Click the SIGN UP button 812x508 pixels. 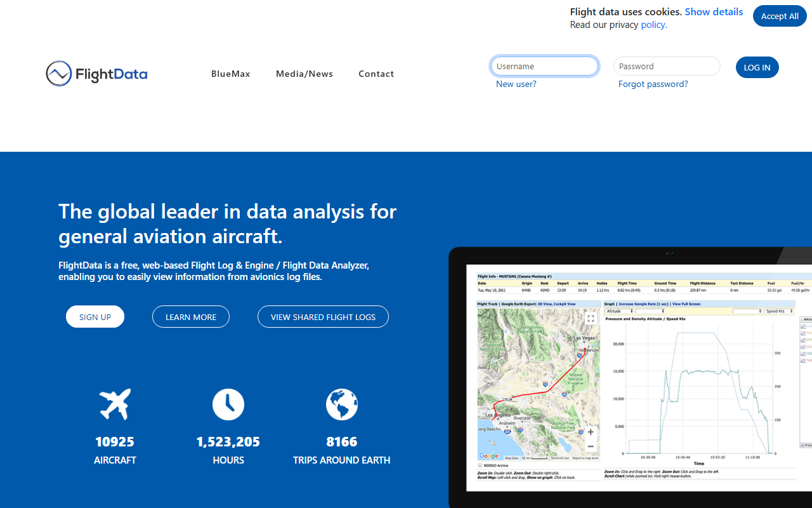[95, 317]
